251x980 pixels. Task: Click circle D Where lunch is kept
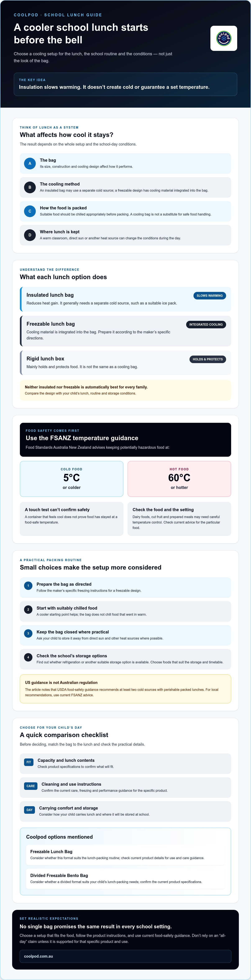pos(30,235)
